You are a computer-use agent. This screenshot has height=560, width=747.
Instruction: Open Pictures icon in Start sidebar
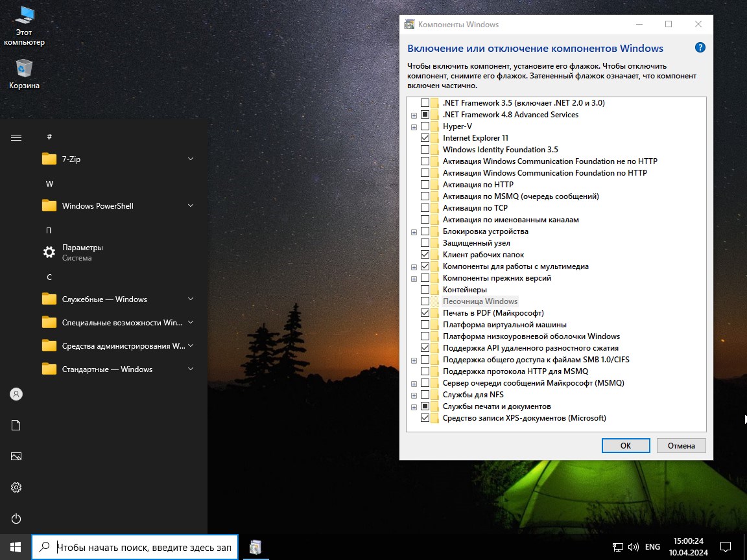coord(16,456)
